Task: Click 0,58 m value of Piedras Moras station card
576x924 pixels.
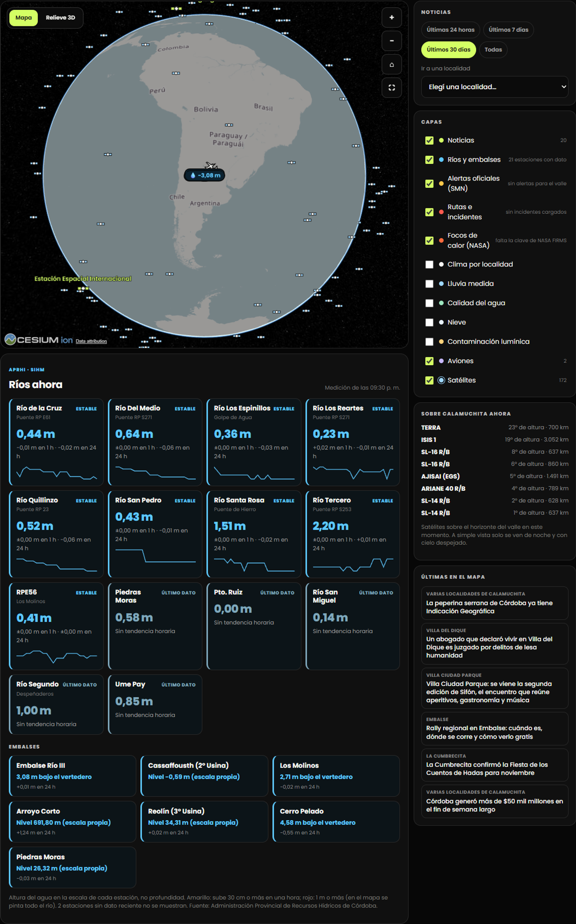Action: [134, 618]
